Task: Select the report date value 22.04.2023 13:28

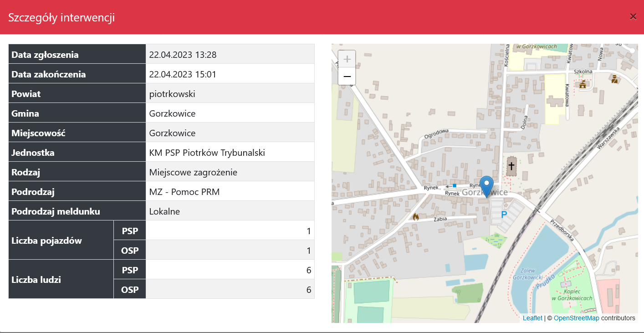Action: coord(183,55)
